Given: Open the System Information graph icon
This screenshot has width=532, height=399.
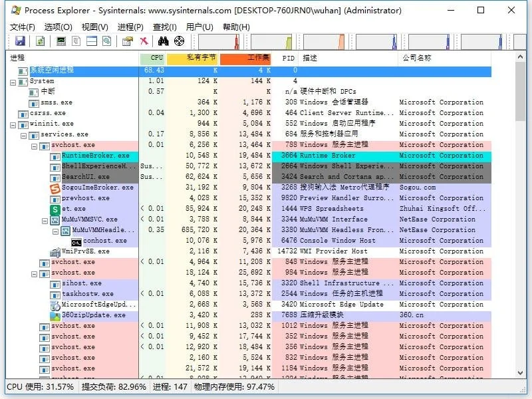Looking at the screenshot, I should pyautogui.click(x=61, y=41).
